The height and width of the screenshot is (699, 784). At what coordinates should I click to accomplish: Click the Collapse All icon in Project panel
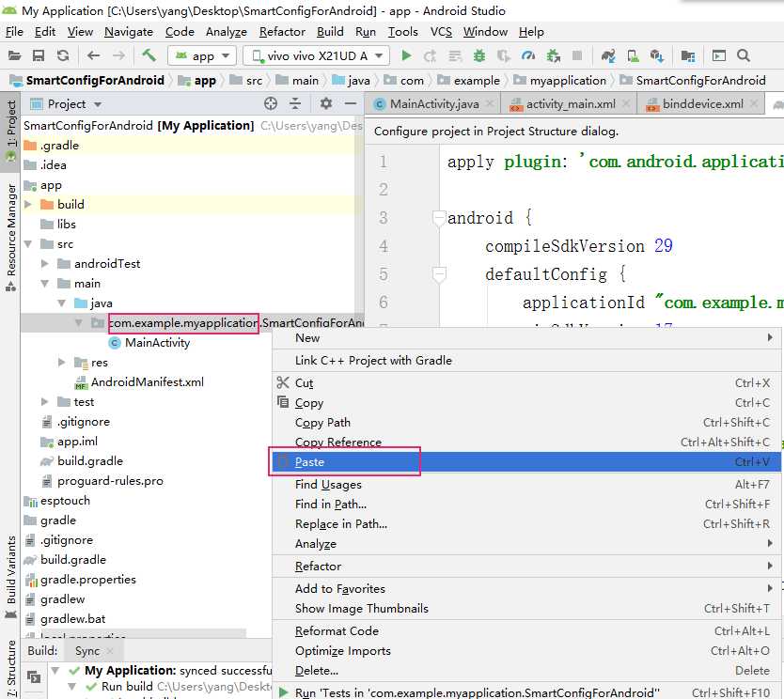click(295, 103)
